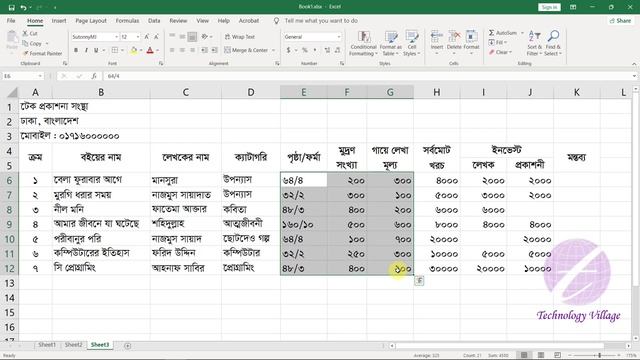The width and height of the screenshot is (640, 360).
Task: Expand the AutoSum dropdown arrow
Action: tap(522, 33)
